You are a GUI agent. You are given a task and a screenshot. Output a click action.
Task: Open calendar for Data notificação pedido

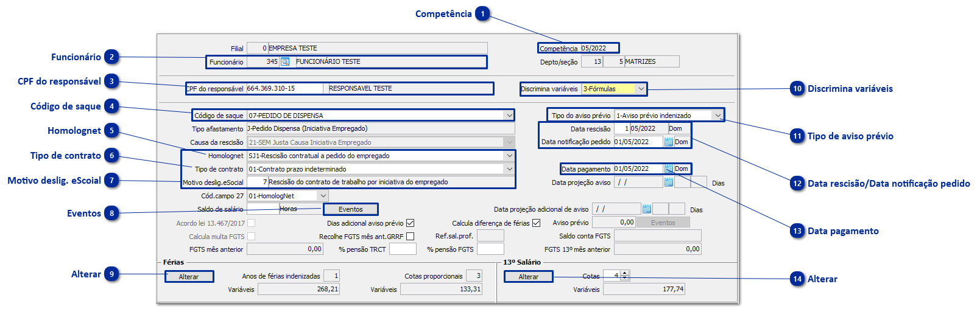click(x=668, y=142)
